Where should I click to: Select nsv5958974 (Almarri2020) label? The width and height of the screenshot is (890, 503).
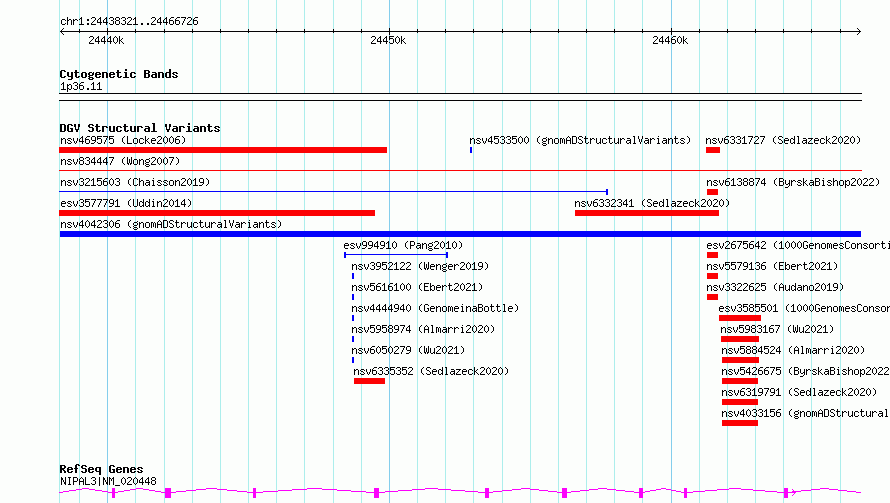point(423,329)
